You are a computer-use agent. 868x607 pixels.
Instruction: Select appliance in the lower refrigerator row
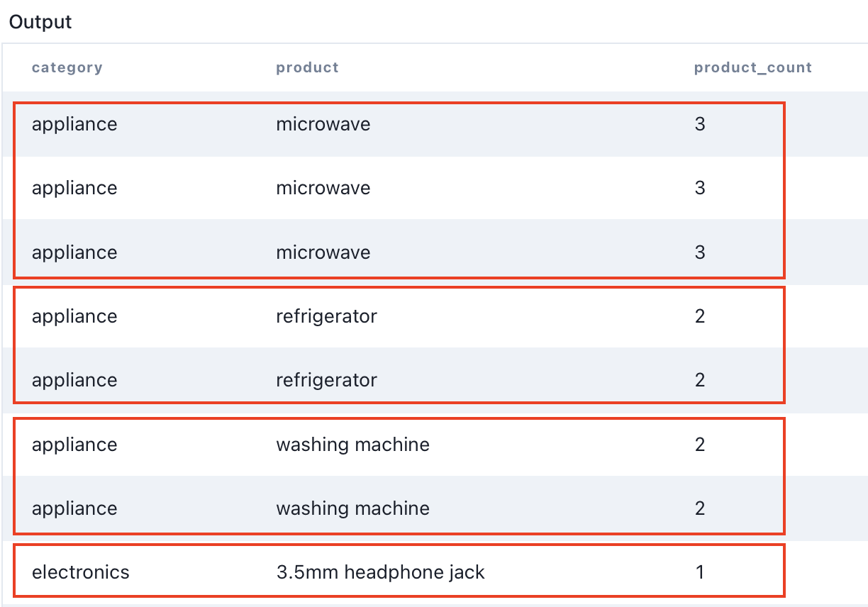click(74, 381)
